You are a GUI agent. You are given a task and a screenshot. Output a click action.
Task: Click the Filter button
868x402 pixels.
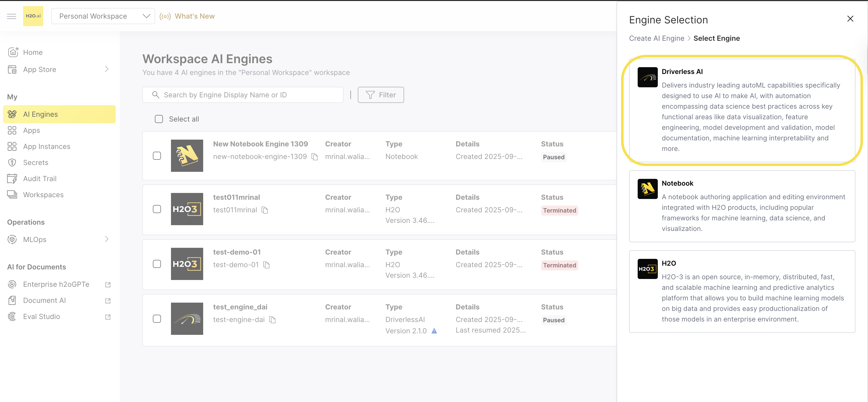click(x=380, y=95)
